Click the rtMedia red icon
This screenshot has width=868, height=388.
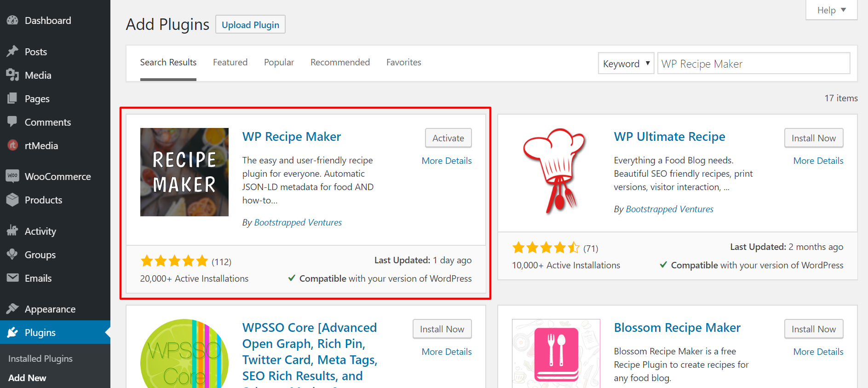[12, 145]
